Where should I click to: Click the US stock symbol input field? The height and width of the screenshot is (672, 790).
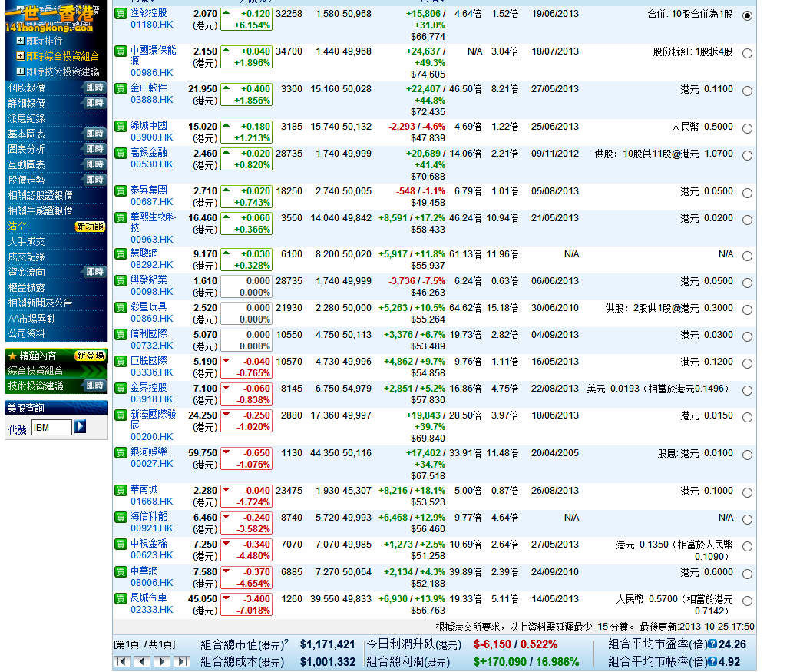click(51, 428)
